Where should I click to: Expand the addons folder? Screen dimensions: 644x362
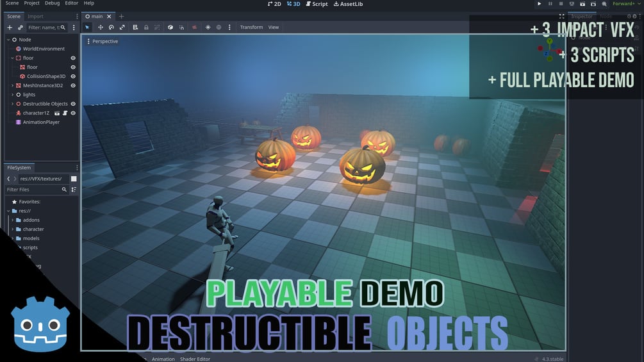click(12, 220)
